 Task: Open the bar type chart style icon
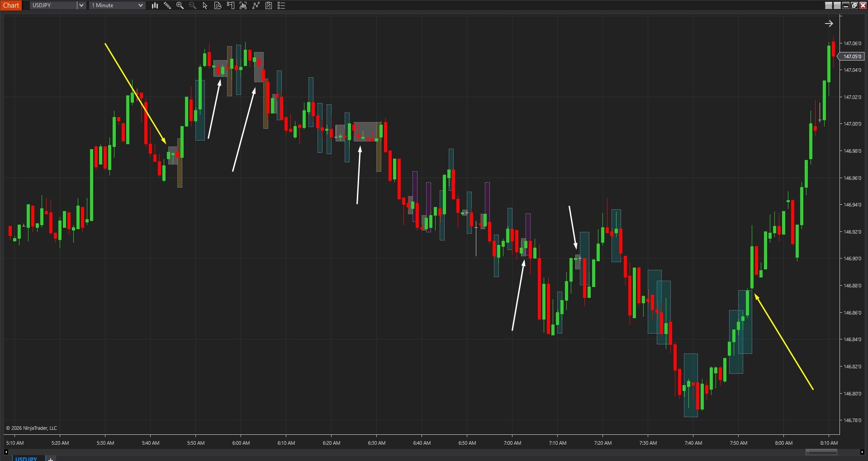click(x=155, y=5)
